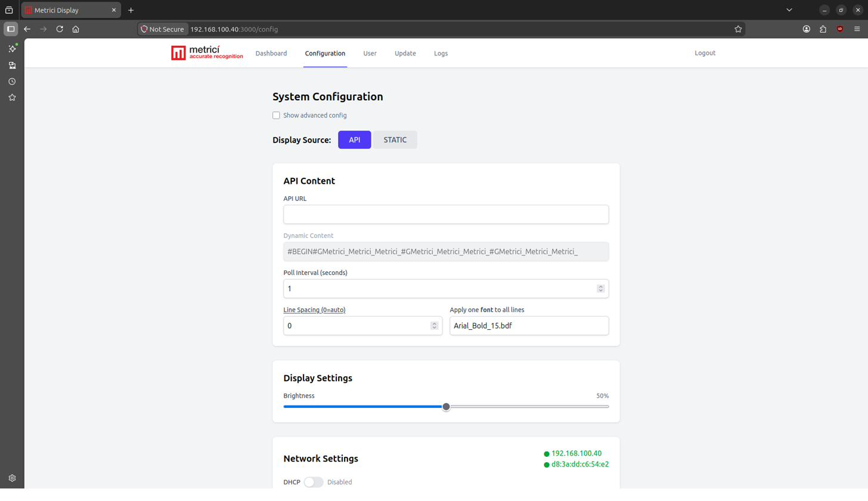Image resolution: width=868 pixels, height=501 pixels.
Task: Open synced tabs in the sidebar
Action: point(12,66)
